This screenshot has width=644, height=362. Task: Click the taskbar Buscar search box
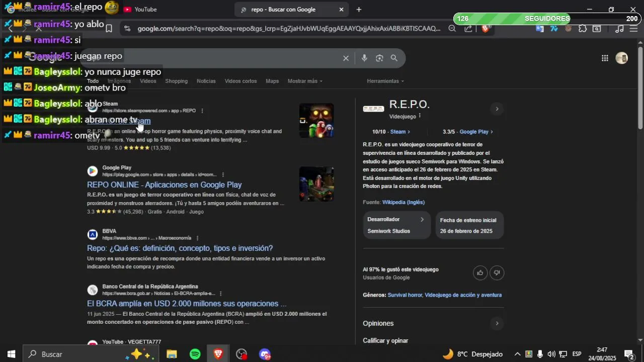(x=91, y=354)
